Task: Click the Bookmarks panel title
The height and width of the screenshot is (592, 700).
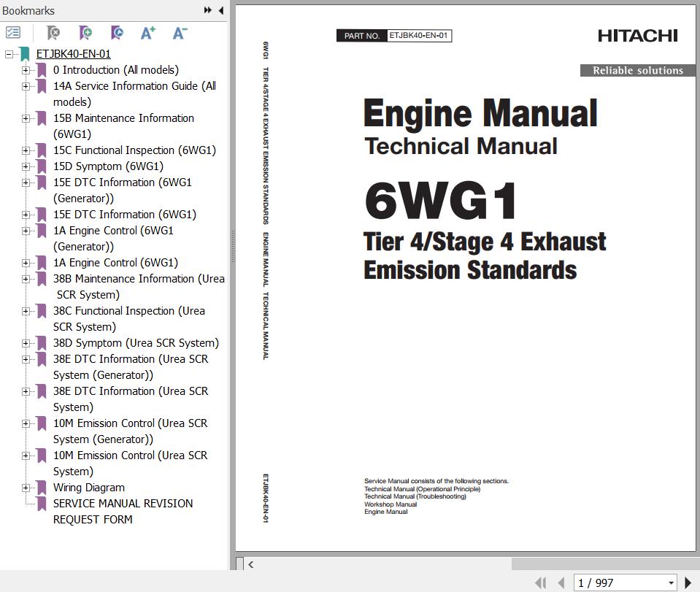Action: (x=28, y=10)
